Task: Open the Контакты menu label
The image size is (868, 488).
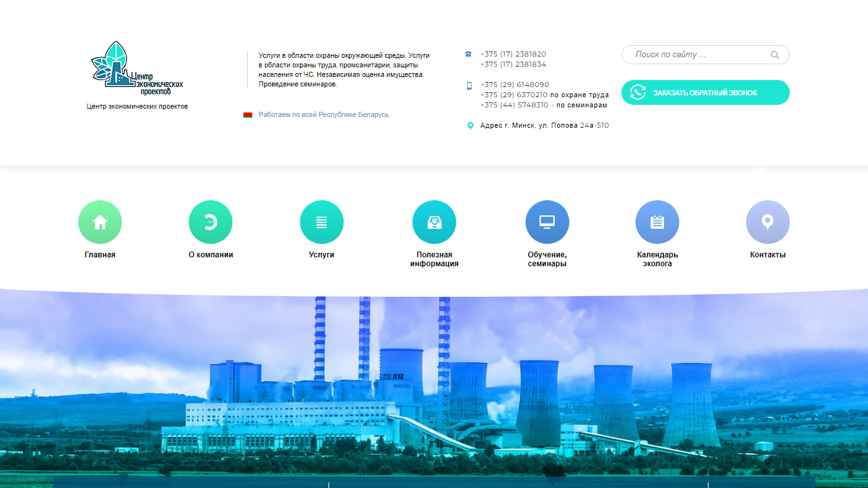Action: coord(768,255)
